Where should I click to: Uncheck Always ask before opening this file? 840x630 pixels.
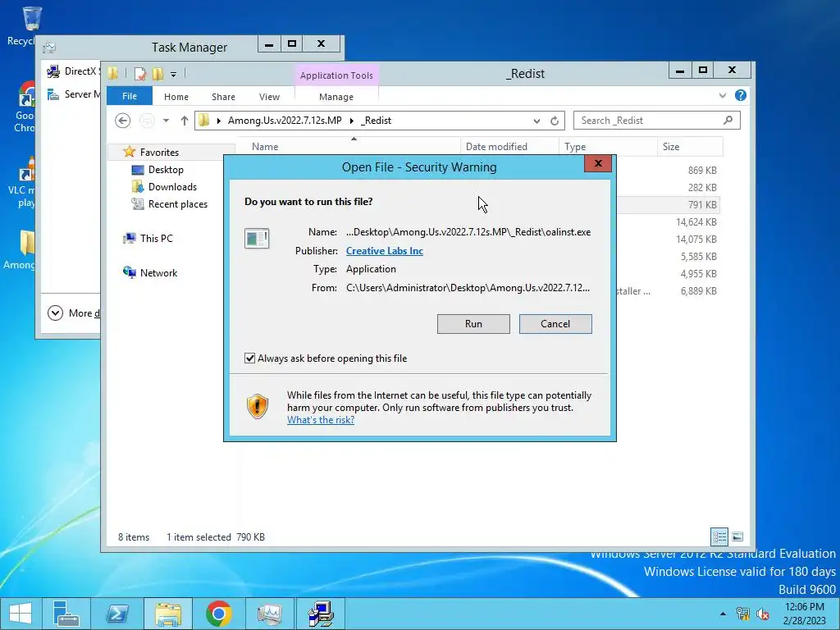point(249,358)
